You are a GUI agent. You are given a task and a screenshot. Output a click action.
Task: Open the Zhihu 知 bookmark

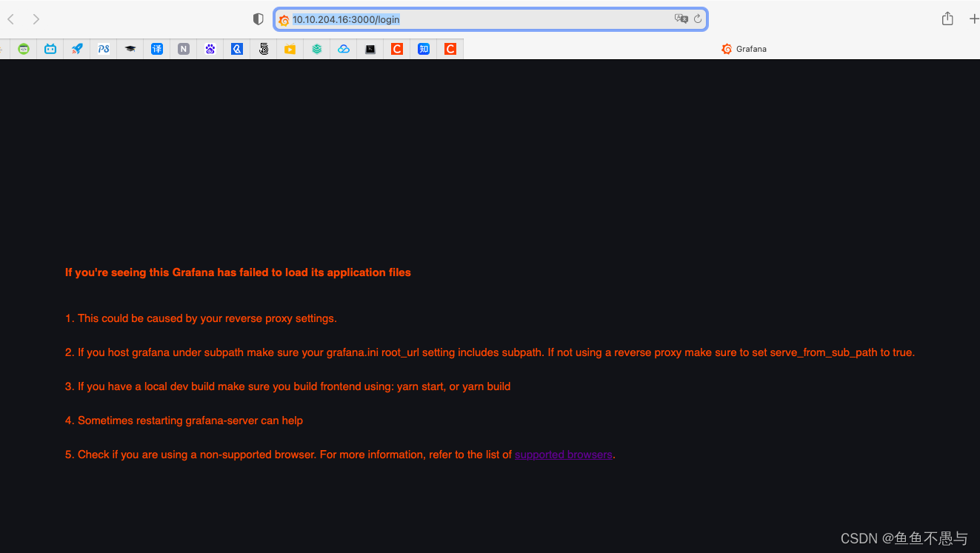(x=424, y=49)
